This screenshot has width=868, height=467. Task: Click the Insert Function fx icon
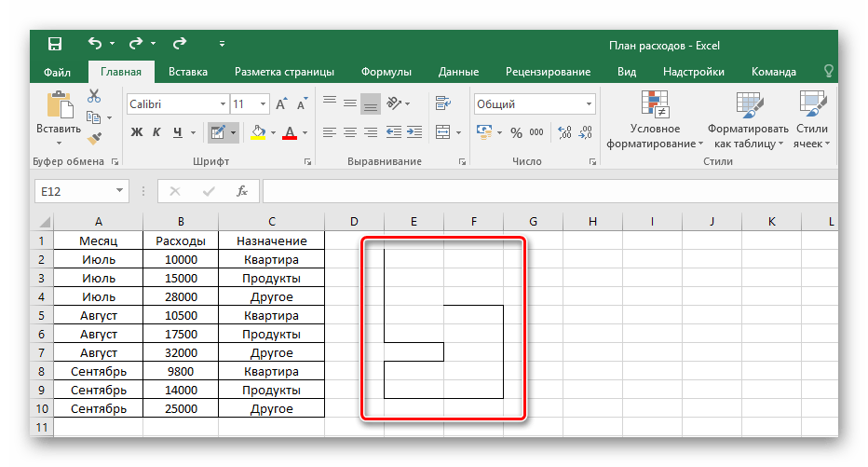pos(241,191)
